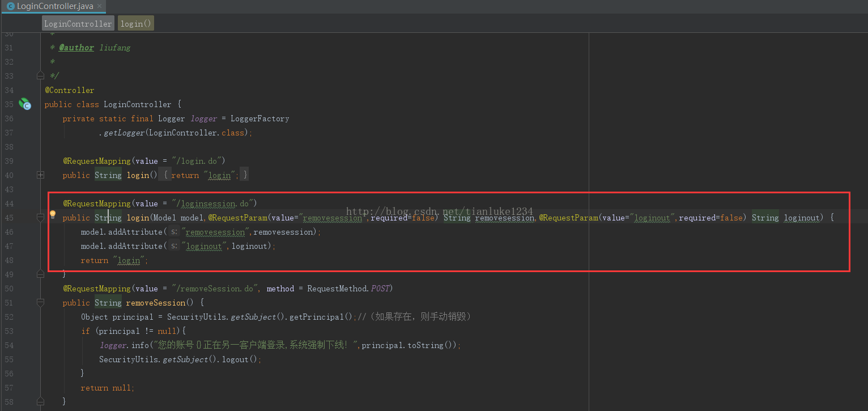Click the LoginController breadcrumb
868x411 pixels.
(x=78, y=23)
